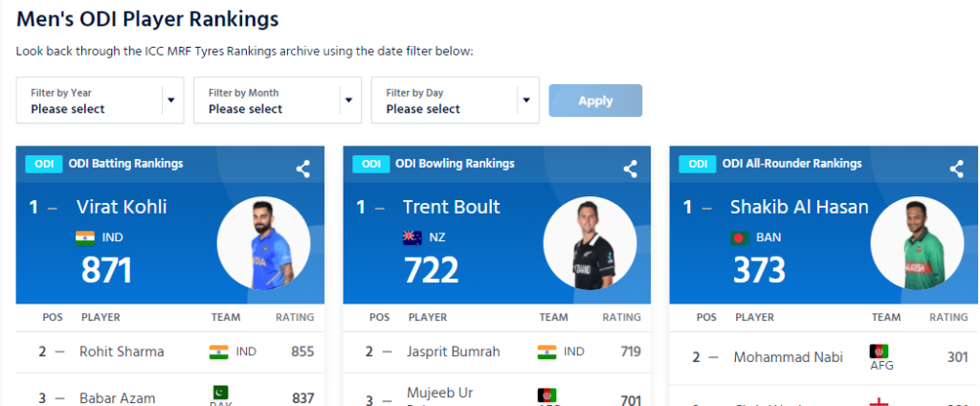The width and height of the screenshot is (980, 406).
Task: Share the ODI All-Rounder Rankings card
Action: [x=957, y=169]
